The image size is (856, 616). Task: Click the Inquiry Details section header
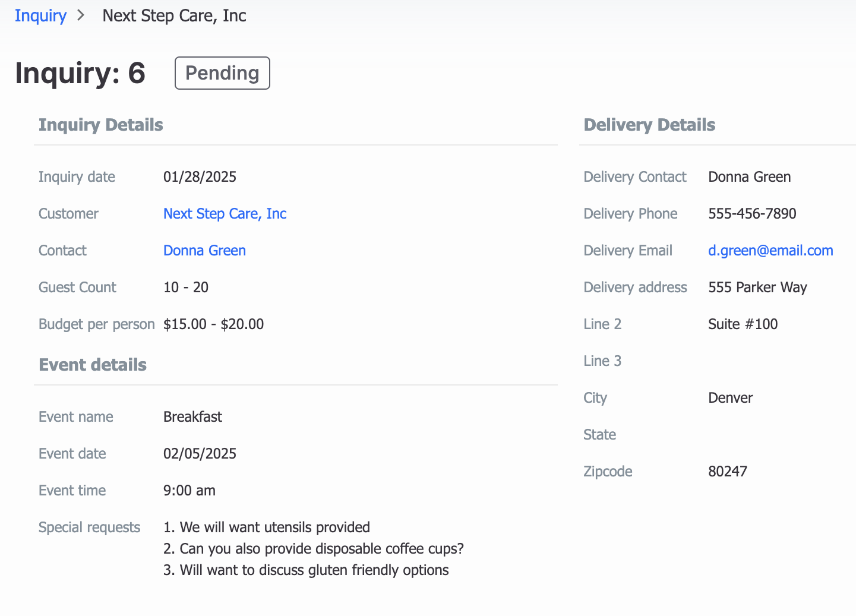pos(100,125)
